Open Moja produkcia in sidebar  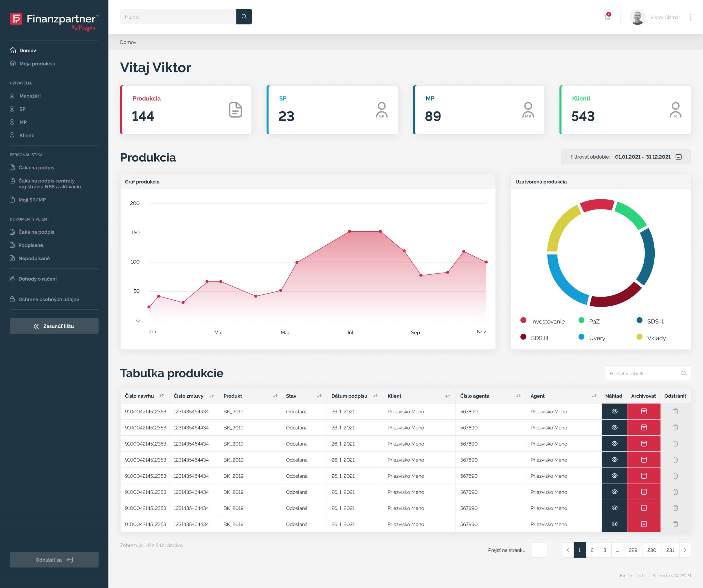click(x=32, y=64)
